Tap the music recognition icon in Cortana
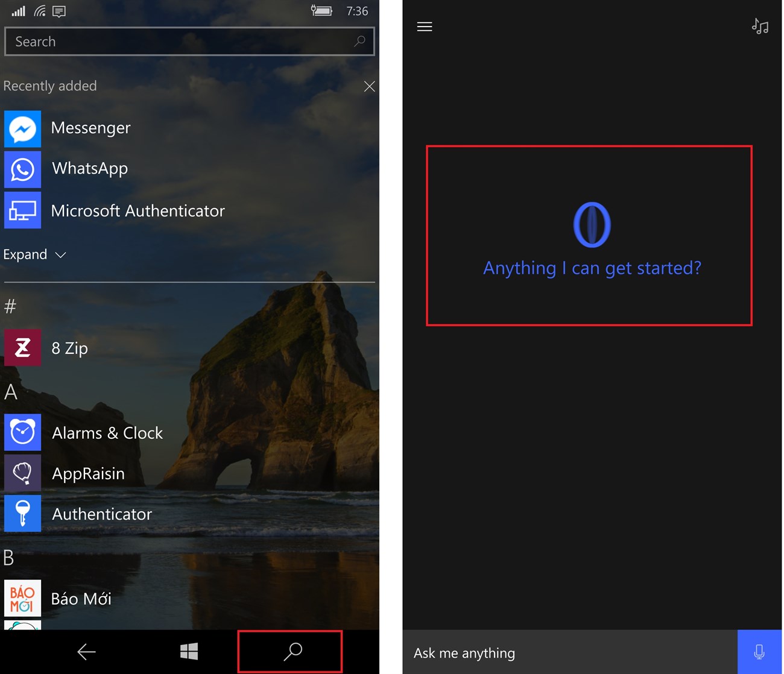The image size is (784, 674). 760,26
